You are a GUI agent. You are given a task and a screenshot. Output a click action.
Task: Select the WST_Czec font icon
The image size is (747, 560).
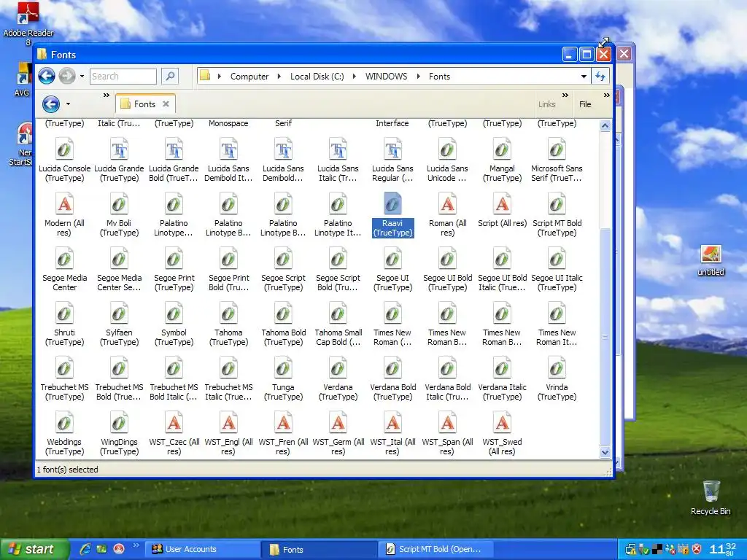pos(174,424)
